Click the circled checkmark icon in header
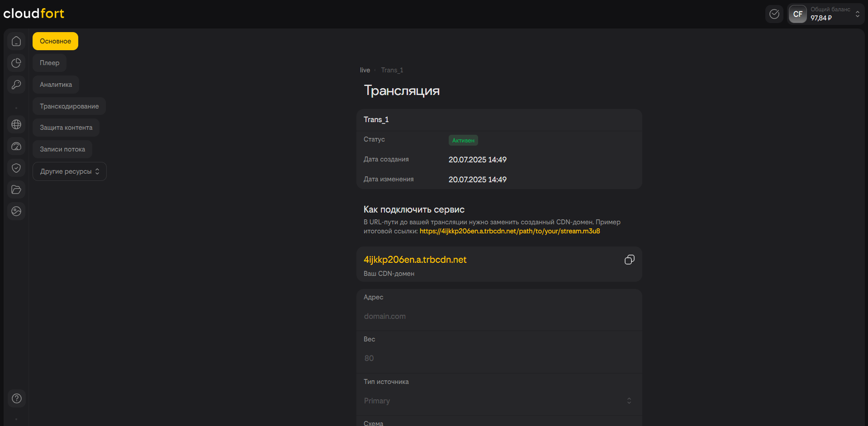Screen dimensions: 868x426 pos(774,14)
